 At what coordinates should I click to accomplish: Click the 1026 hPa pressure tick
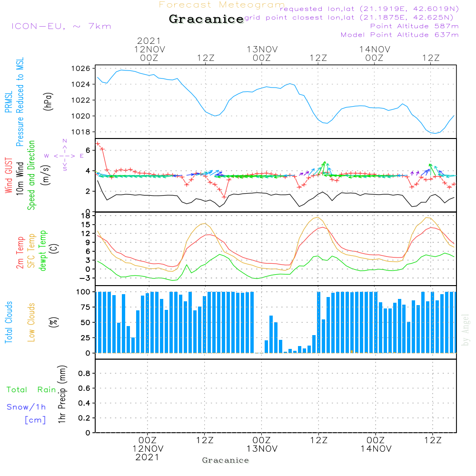click(x=81, y=69)
